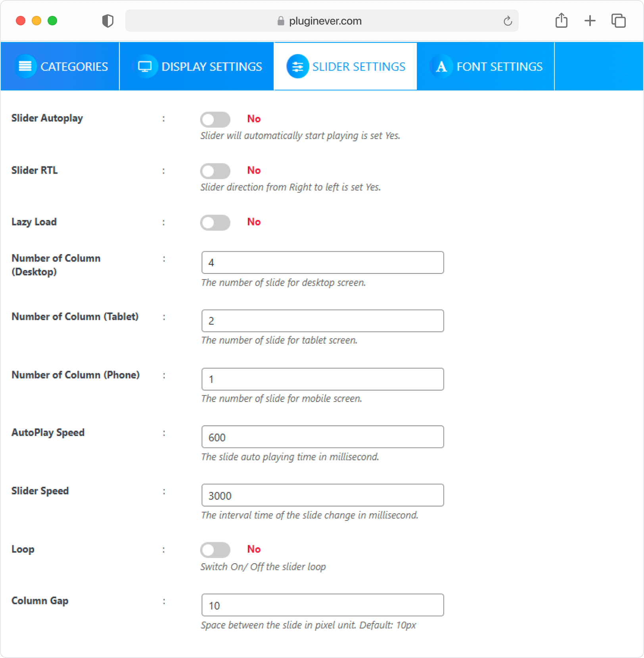
Task: Click 'The number of slide for mobile screen.' hint
Action: 282,398
